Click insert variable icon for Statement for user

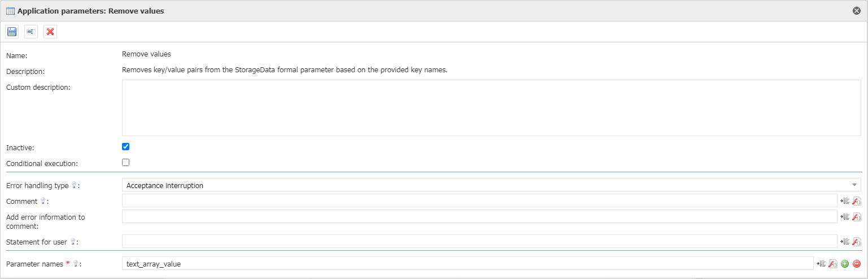845,242
